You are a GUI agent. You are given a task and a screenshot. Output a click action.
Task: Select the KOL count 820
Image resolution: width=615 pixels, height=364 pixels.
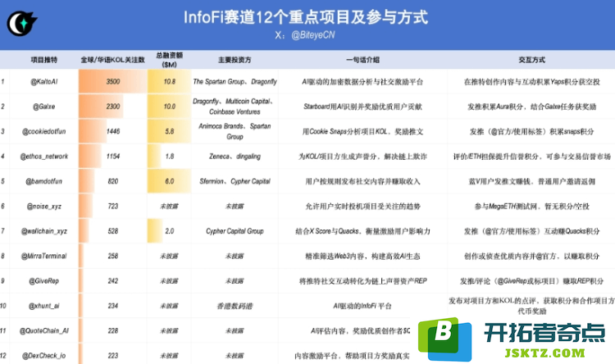pyautogui.click(x=113, y=181)
